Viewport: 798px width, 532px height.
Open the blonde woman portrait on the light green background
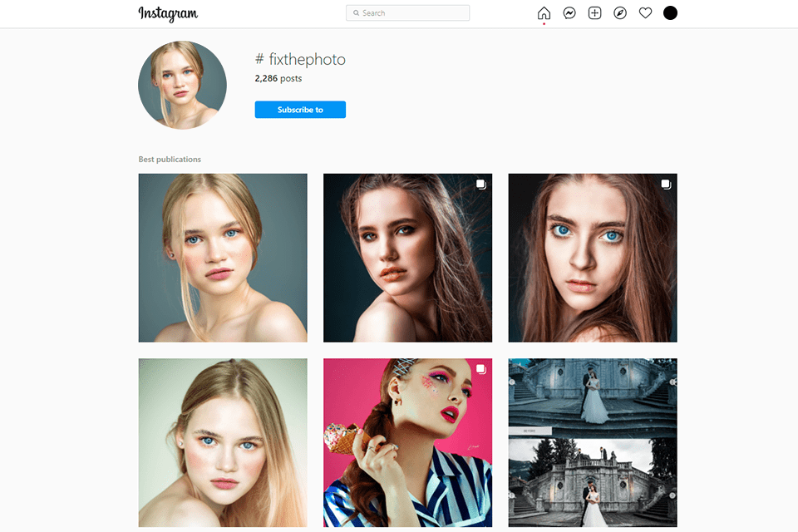point(223,442)
